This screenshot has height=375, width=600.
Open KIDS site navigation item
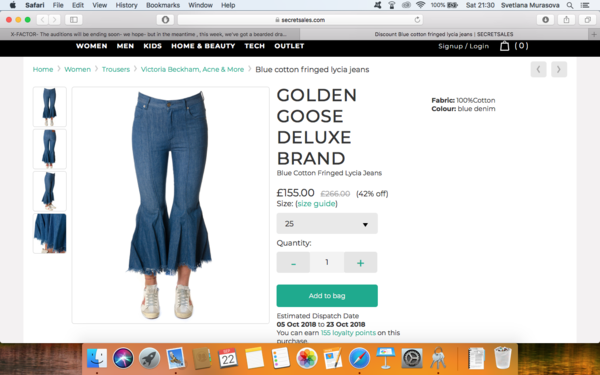152,46
